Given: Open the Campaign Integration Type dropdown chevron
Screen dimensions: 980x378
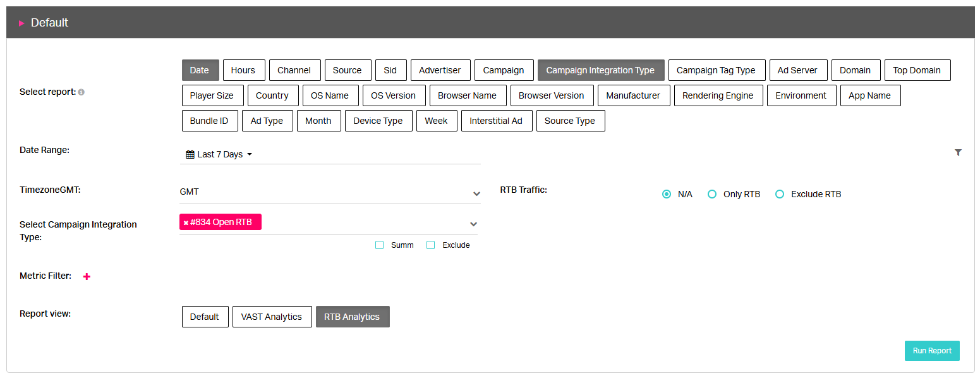Looking at the screenshot, I should 473,224.
